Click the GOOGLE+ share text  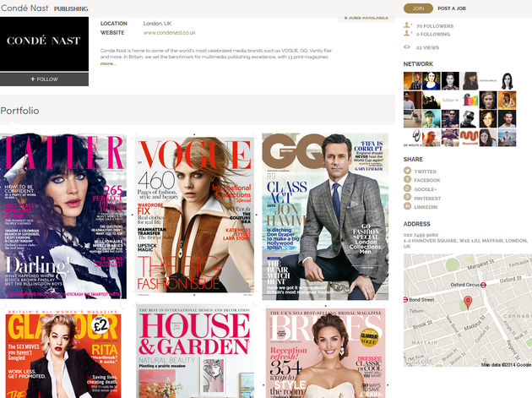pyautogui.click(x=426, y=189)
